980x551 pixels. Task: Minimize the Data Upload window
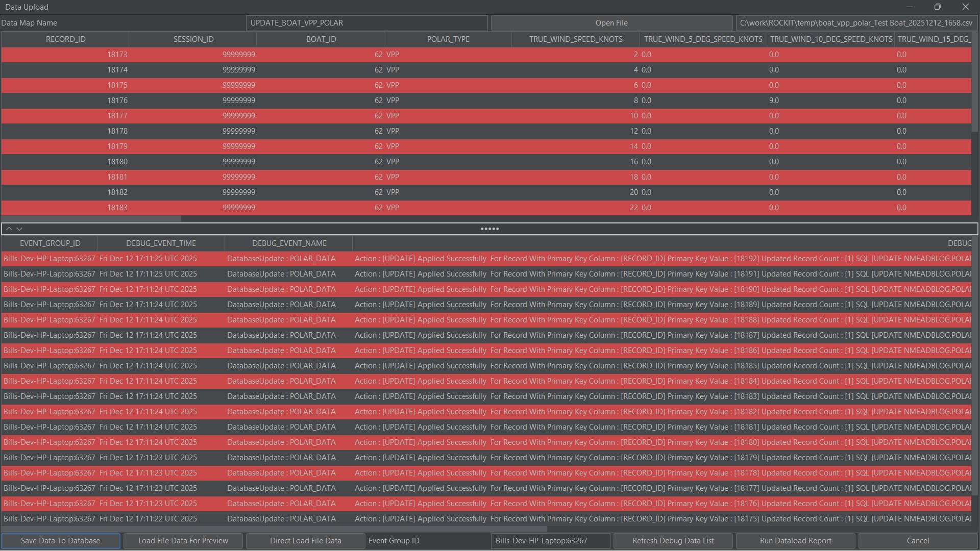coord(909,7)
